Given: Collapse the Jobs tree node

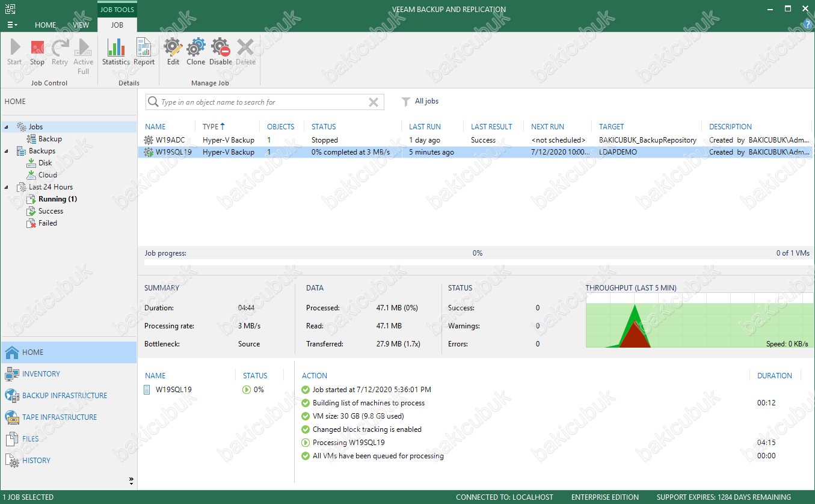Looking at the screenshot, I should point(7,127).
